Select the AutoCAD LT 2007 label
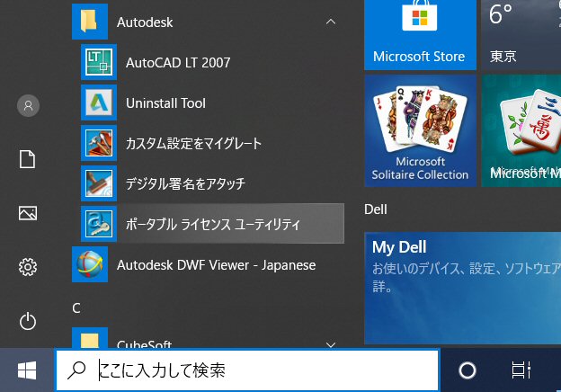Screen dimensions: 561x392 (178, 63)
